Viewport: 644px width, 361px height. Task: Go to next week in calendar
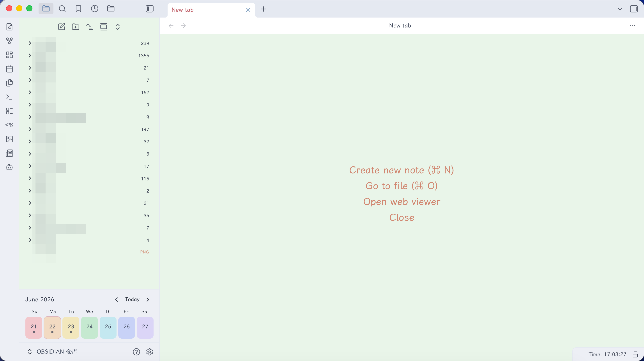(x=148, y=299)
